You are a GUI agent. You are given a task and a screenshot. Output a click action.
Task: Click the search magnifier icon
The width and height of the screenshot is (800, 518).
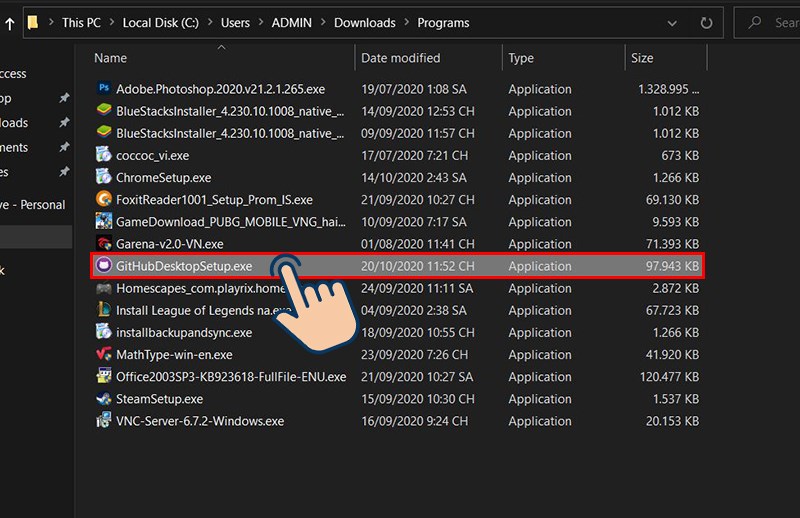pos(754,22)
